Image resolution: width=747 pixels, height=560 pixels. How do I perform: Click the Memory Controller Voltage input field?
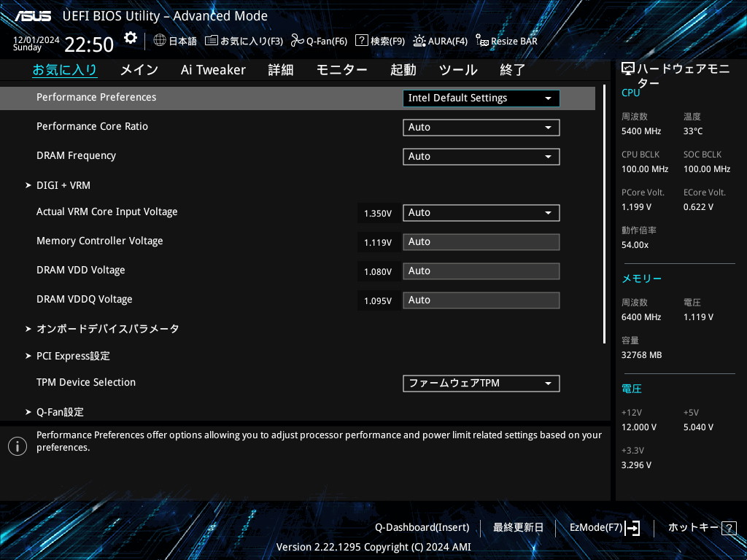pos(481,242)
